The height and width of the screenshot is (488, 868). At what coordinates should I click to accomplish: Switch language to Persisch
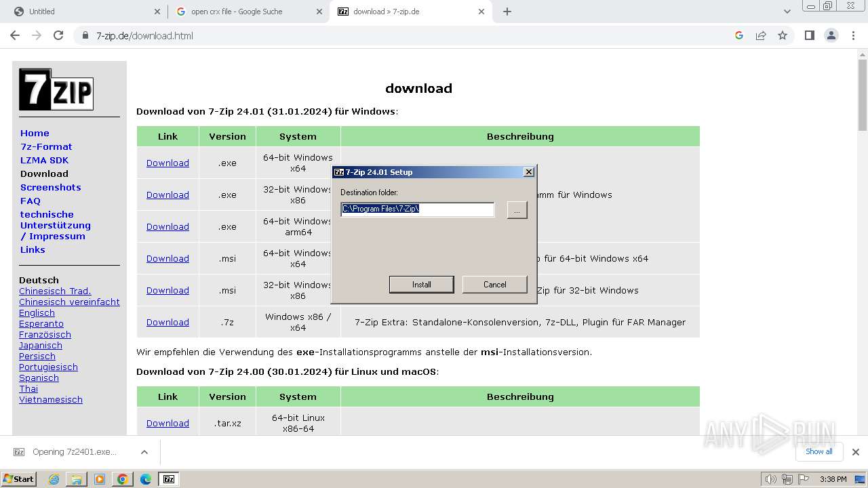(x=37, y=356)
